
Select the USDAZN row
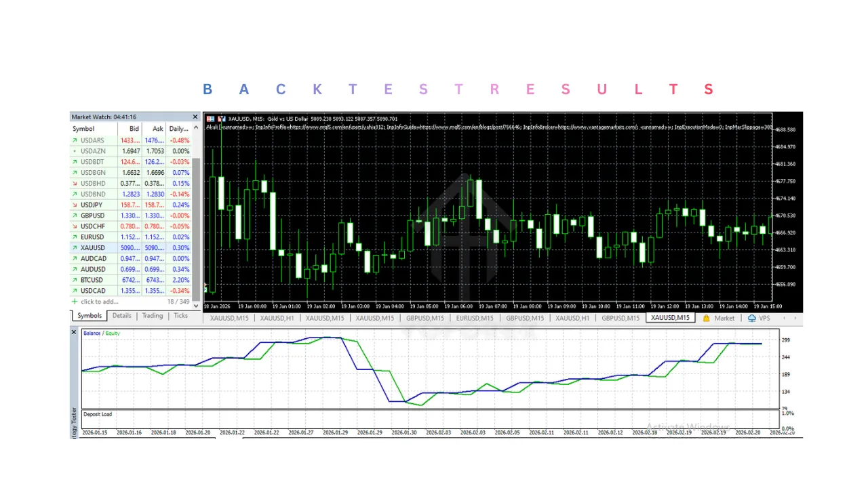(x=131, y=151)
